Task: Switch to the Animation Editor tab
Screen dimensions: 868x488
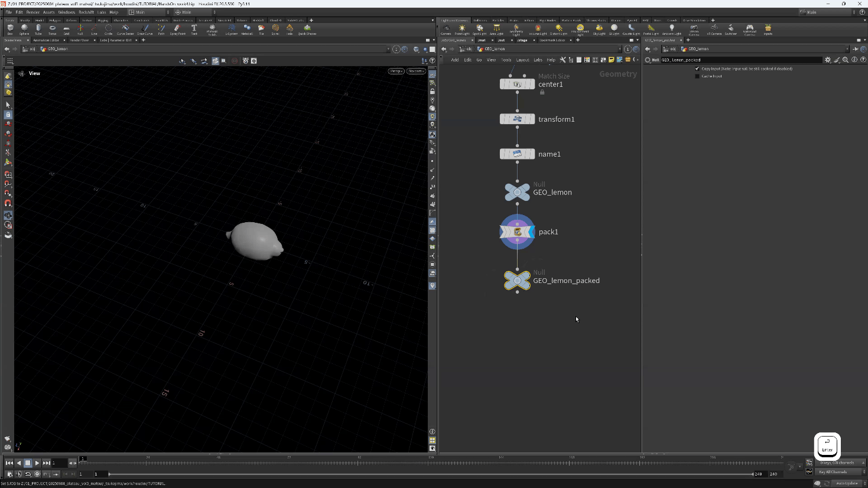Action: point(45,40)
